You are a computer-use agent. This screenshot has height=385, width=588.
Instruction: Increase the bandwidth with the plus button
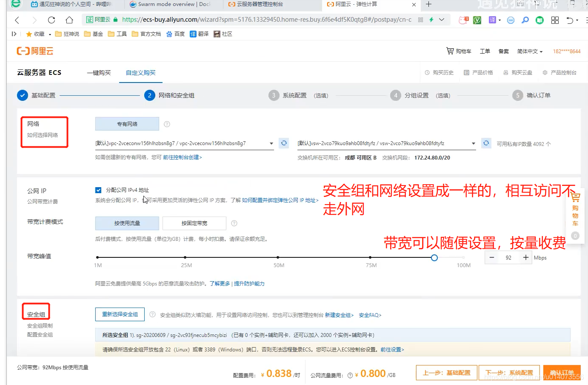pyautogui.click(x=526, y=257)
